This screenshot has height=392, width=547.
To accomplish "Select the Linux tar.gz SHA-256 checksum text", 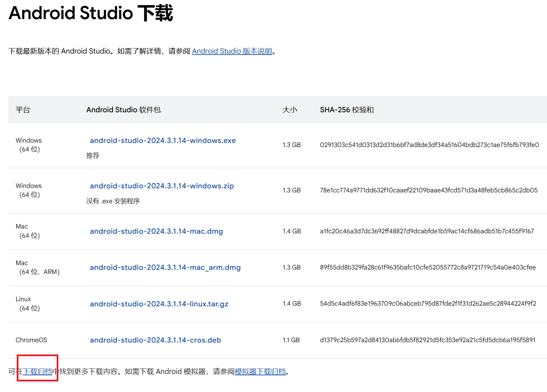I will 427,304.
